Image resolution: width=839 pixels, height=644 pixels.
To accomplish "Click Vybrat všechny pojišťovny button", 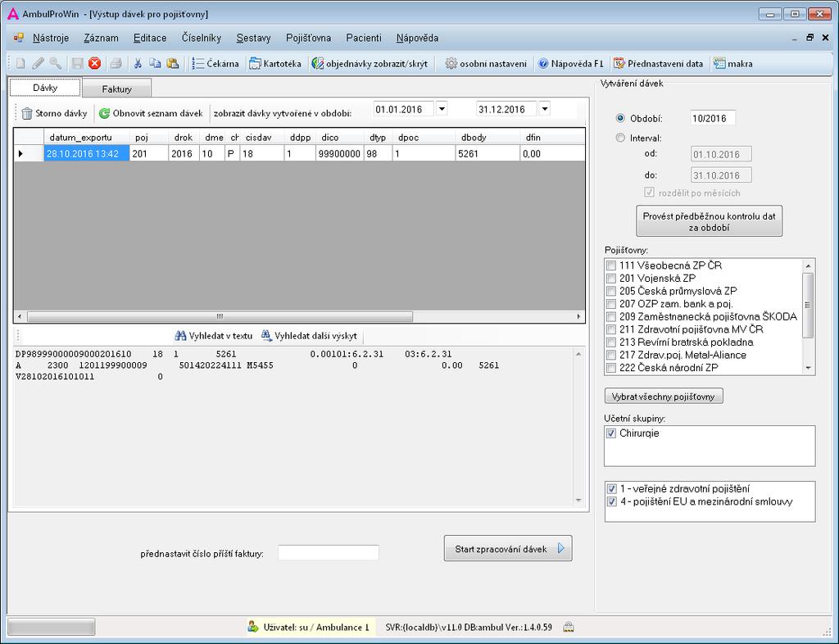I will (x=664, y=397).
